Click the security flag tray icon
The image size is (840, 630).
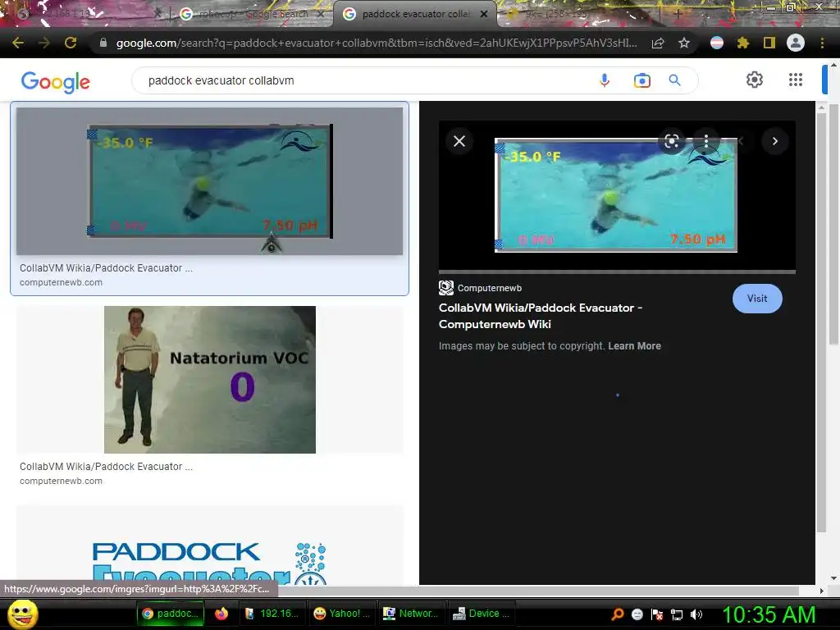657,614
